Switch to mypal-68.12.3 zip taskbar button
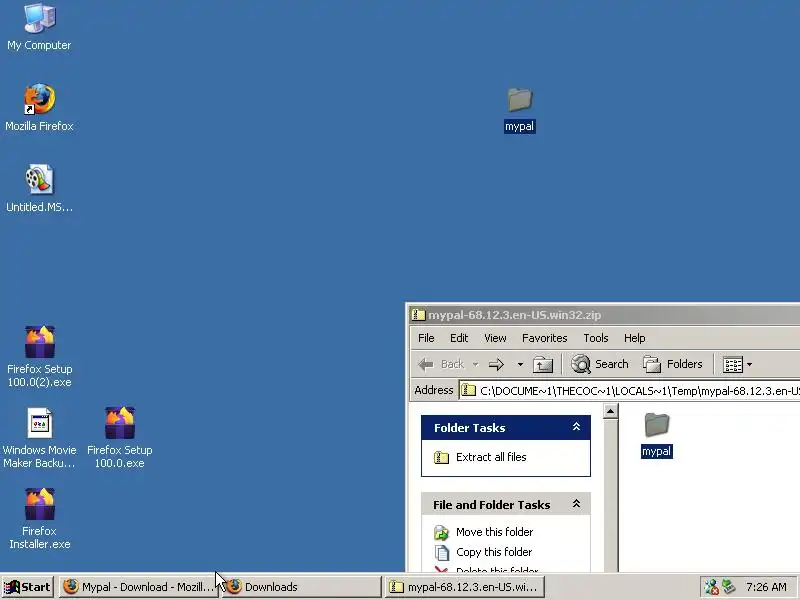Viewport: 800px width, 600px height. tap(465, 587)
